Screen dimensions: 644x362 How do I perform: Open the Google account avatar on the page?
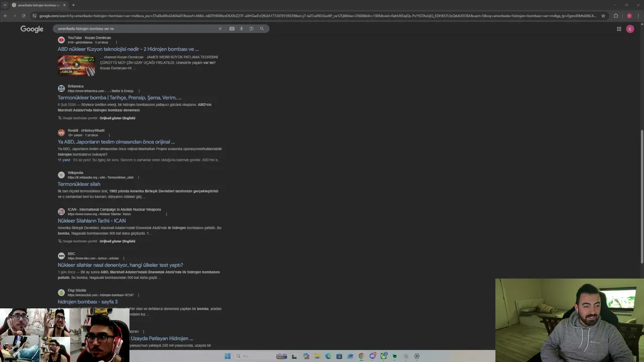(630, 29)
